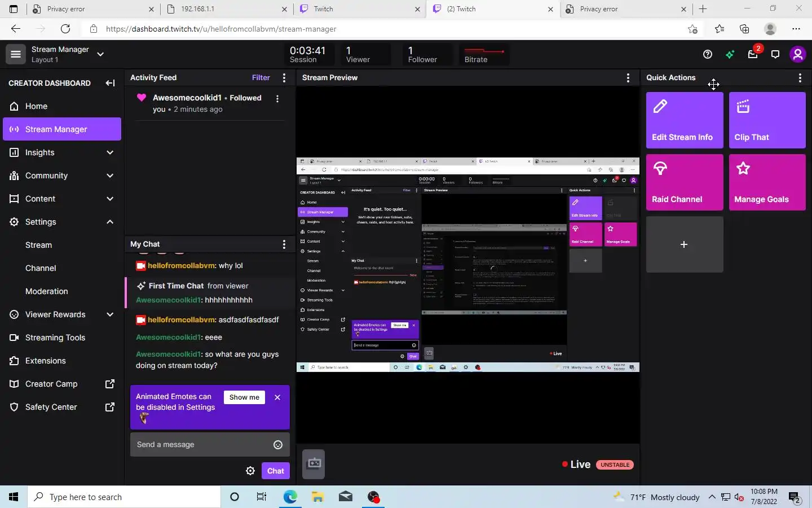
Task: Click the green sparkle Channel Points icon
Action: [730, 54]
